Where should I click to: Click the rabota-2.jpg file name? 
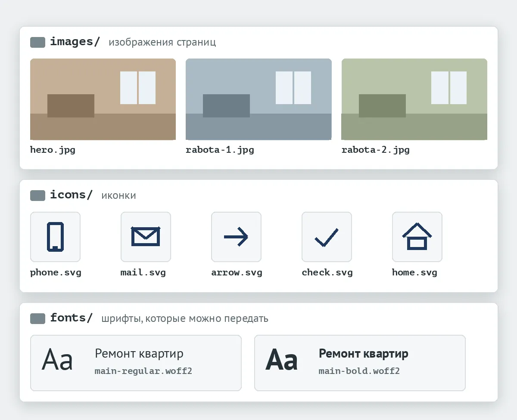click(x=376, y=150)
